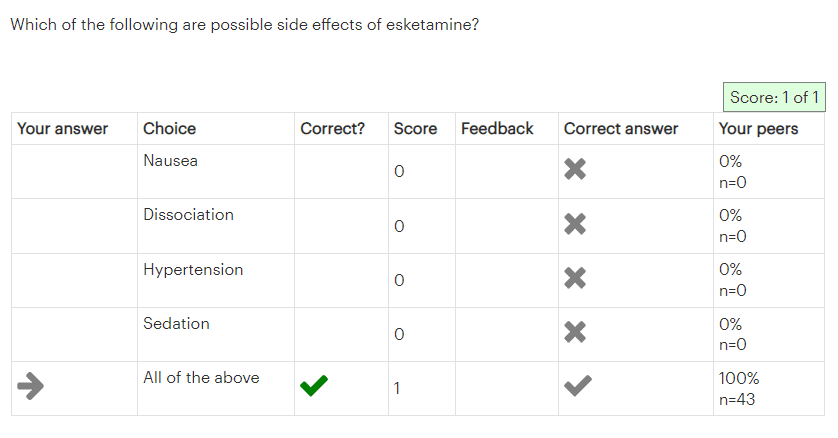Select the Dissociation choice
838x438 pixels.
188,215
